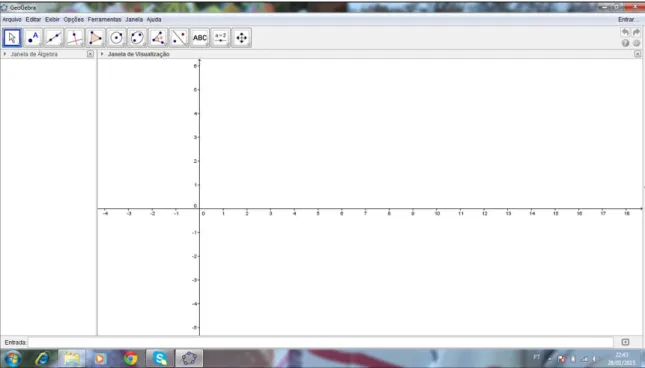Click the Windows Start button
The image size is (645, 368).
(x=13, y=359)
